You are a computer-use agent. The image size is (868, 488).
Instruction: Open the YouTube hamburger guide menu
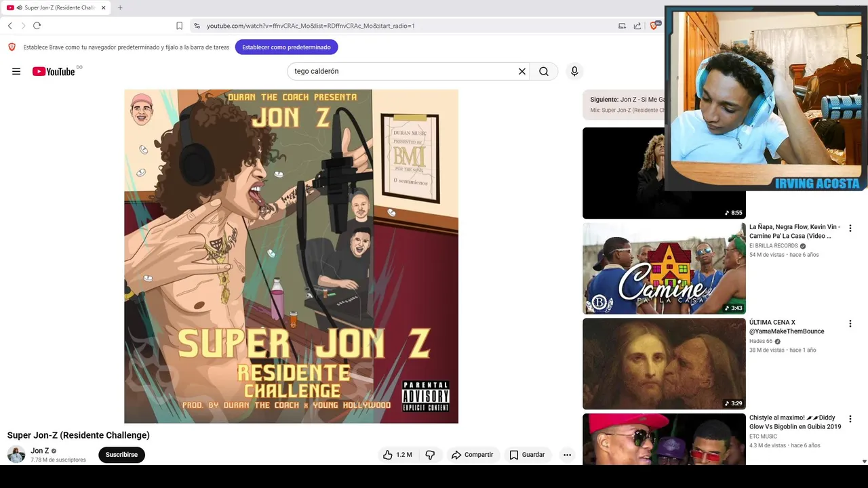16,71
